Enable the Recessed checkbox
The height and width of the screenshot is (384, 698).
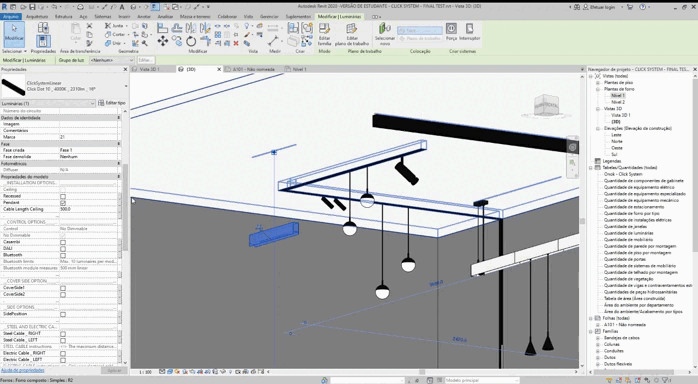point(63,196)
